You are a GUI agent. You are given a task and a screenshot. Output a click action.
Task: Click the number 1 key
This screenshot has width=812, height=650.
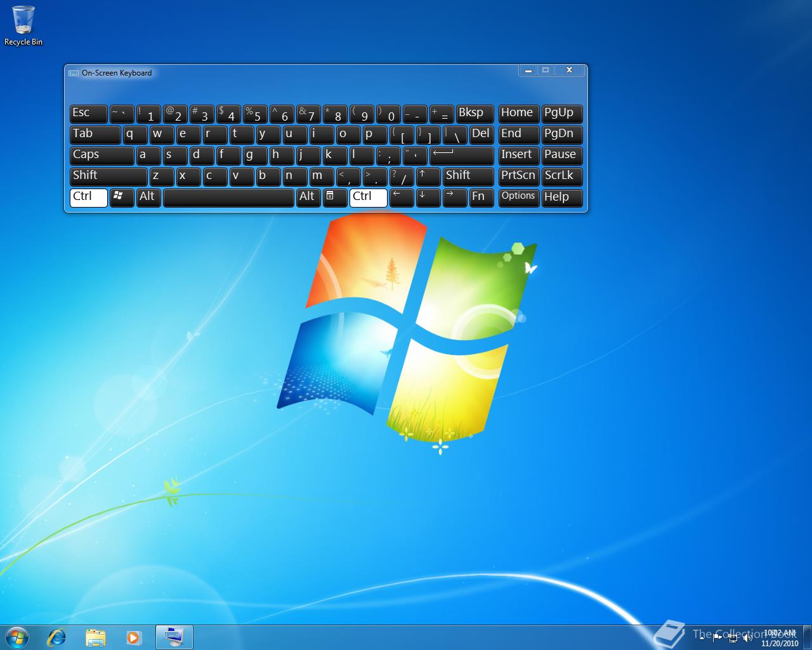click(148, 114)
